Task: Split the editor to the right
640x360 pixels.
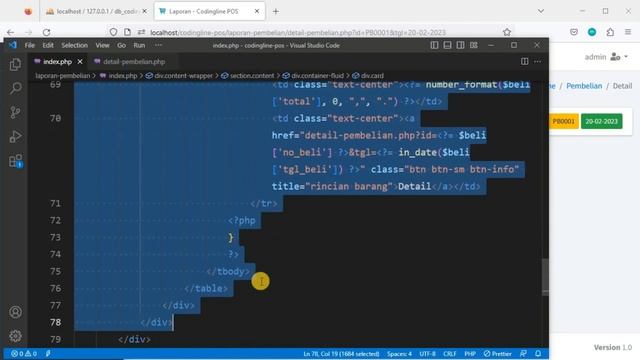Action: 524,61
